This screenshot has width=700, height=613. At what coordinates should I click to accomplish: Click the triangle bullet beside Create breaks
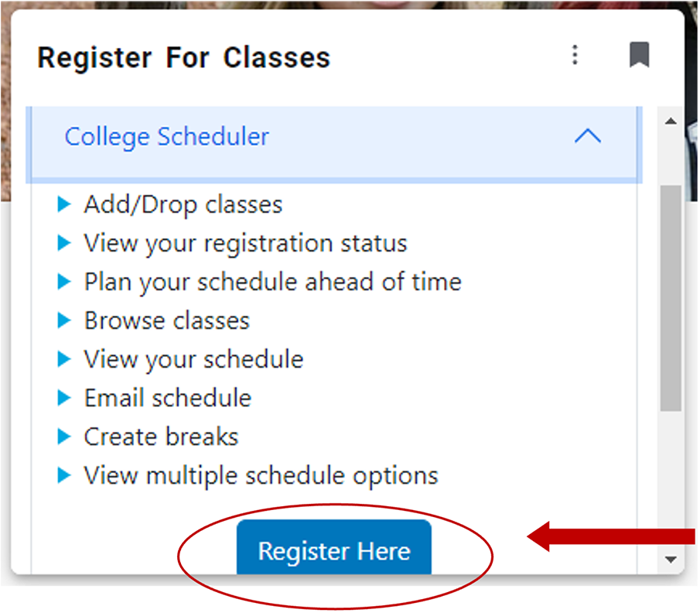click(64, 437)
